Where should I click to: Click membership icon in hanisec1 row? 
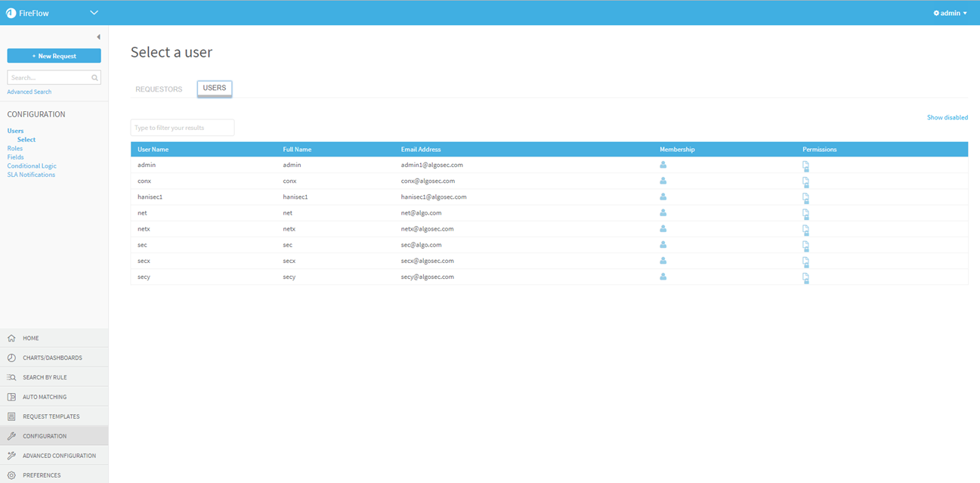click(x=663, y=197)
